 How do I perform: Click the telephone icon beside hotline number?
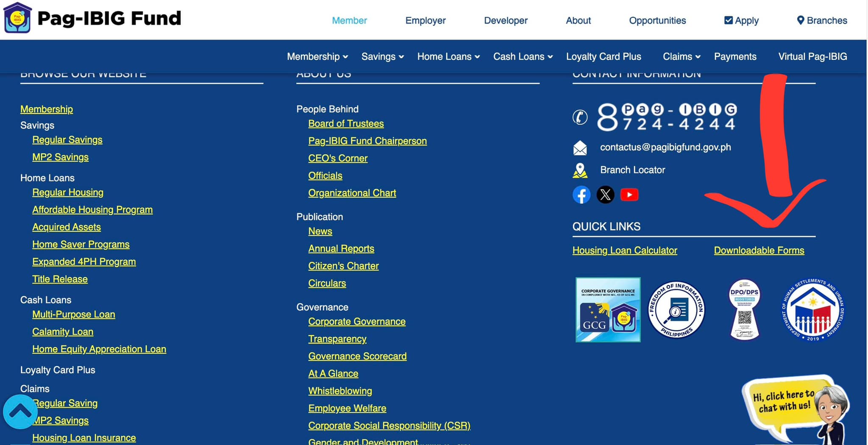point(580,117)
